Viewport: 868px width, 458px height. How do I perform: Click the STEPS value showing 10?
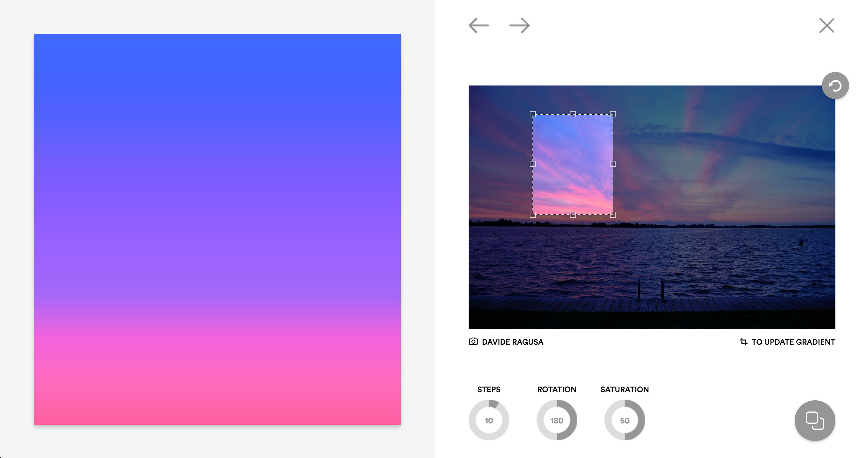coord(489,420)
